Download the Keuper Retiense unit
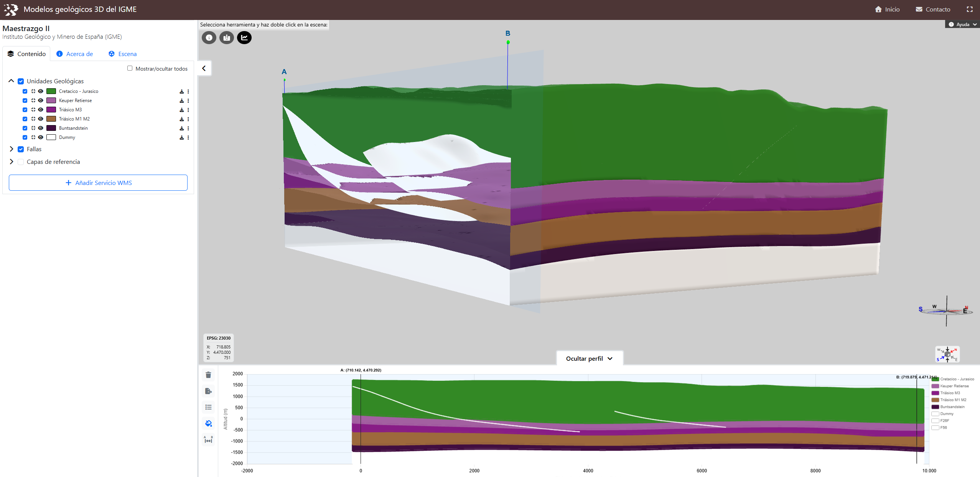Screen dimensions: 980x477 [x=182, y=100]
